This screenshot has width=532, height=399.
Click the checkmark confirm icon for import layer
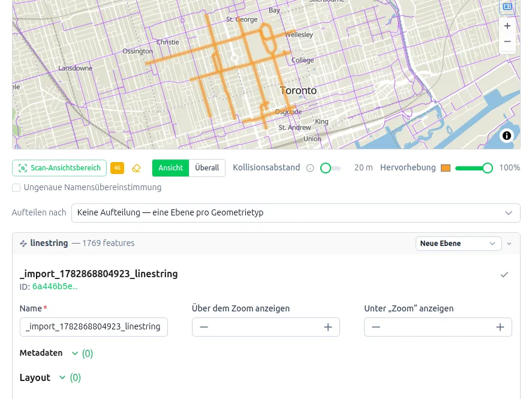(504, 274)
